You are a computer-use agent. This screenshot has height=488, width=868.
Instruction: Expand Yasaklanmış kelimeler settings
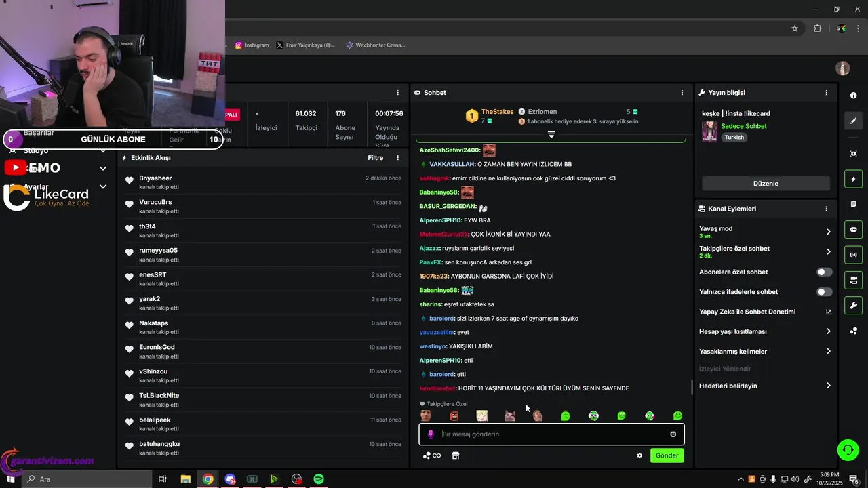pos(828,351)
